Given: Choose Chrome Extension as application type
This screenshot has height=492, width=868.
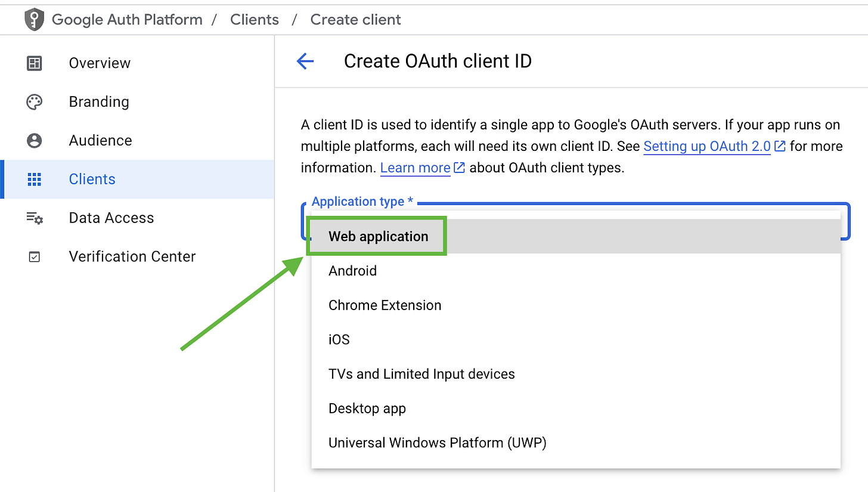Looking at the screenshot, I should click(x=576, y=305).
